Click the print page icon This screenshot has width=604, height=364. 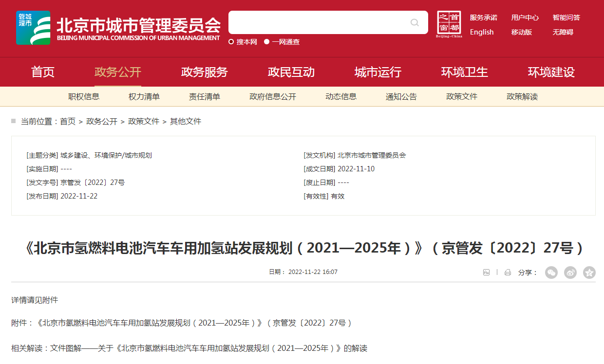508,273
